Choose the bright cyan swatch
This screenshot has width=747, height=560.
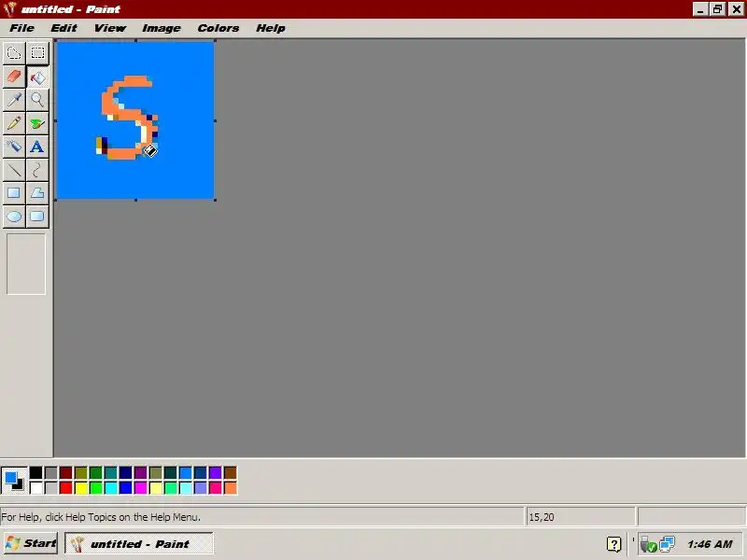110,487
